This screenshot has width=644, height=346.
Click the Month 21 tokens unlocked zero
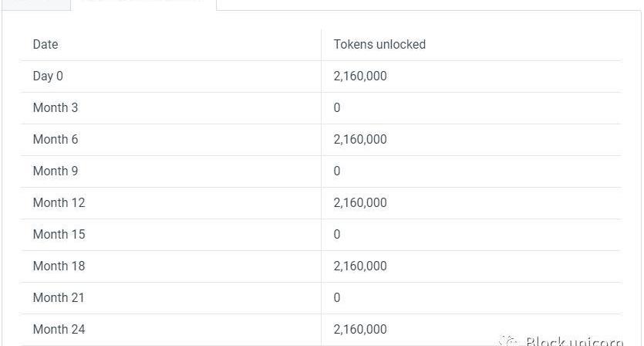tap(337, 298)
